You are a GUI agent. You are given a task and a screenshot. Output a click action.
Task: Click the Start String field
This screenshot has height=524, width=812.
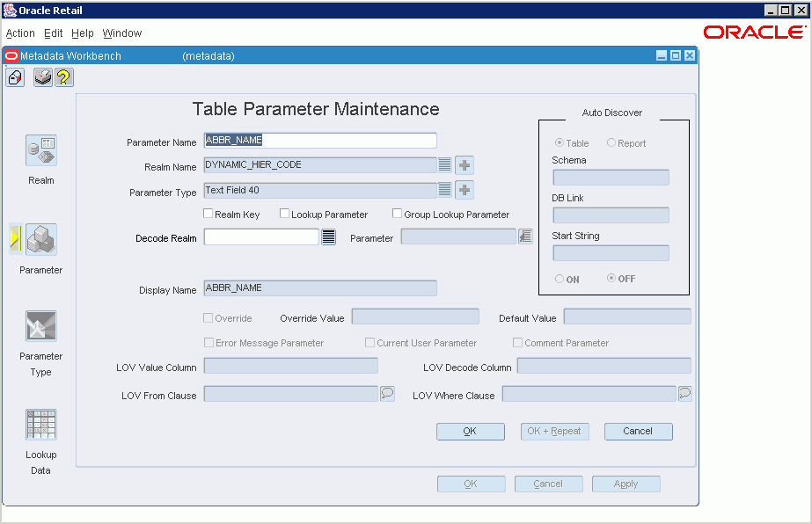pos(611,252)
